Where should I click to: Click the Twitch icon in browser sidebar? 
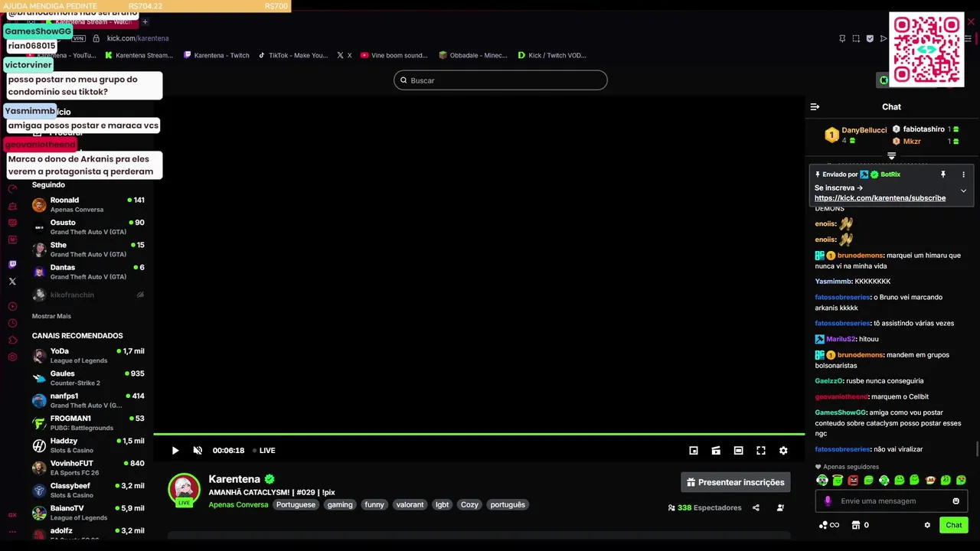[x=12, y=264]
